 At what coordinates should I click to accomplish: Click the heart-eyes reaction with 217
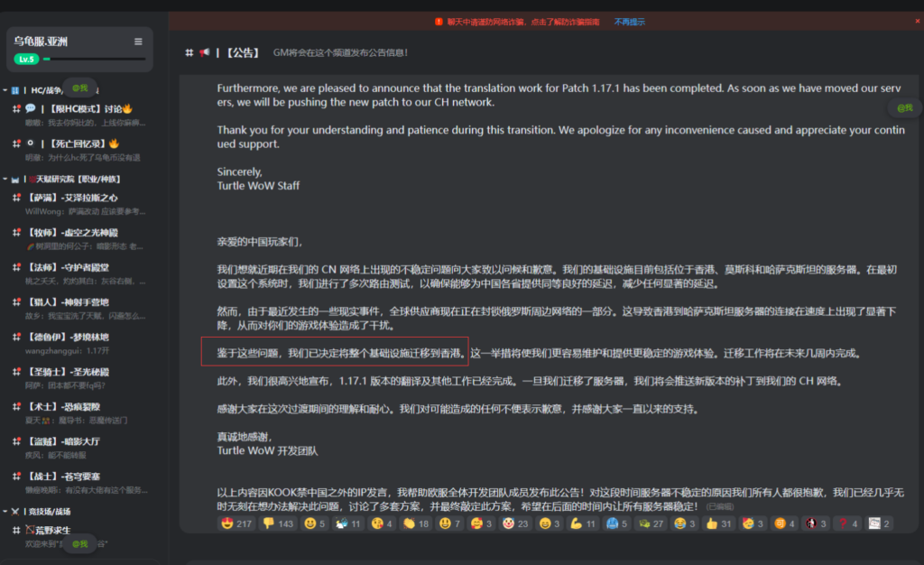point(236,523)
